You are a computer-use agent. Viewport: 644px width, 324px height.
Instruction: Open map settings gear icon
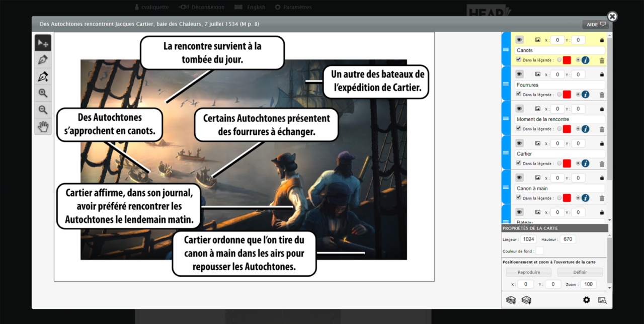[586, 300]
